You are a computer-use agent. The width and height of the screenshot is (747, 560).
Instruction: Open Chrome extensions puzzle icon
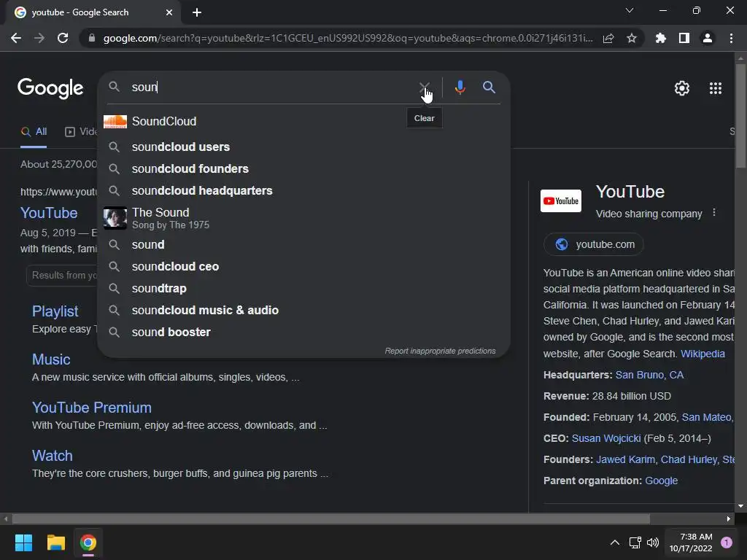[660, 38]
